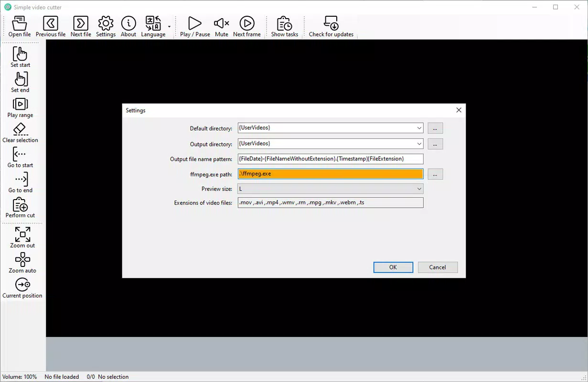Click Set end in sidebar
The image size is (588, 382).
(x=21, y=82)
